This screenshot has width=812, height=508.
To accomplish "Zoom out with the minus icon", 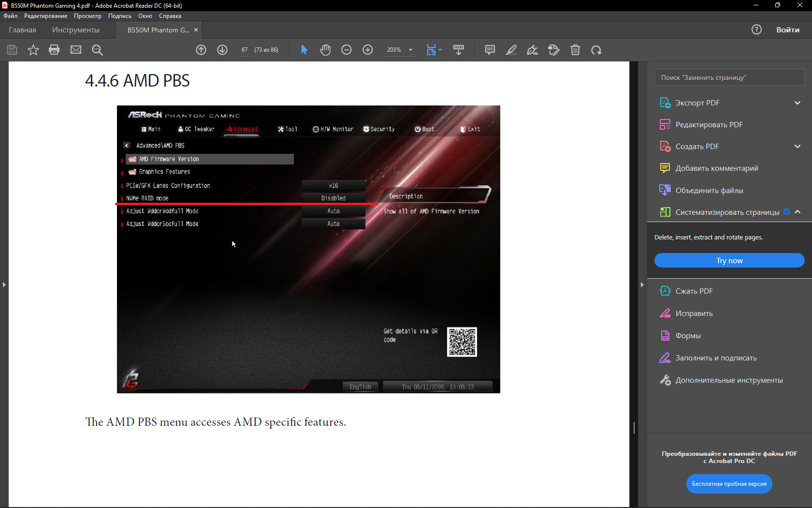I will coord(347,50).
